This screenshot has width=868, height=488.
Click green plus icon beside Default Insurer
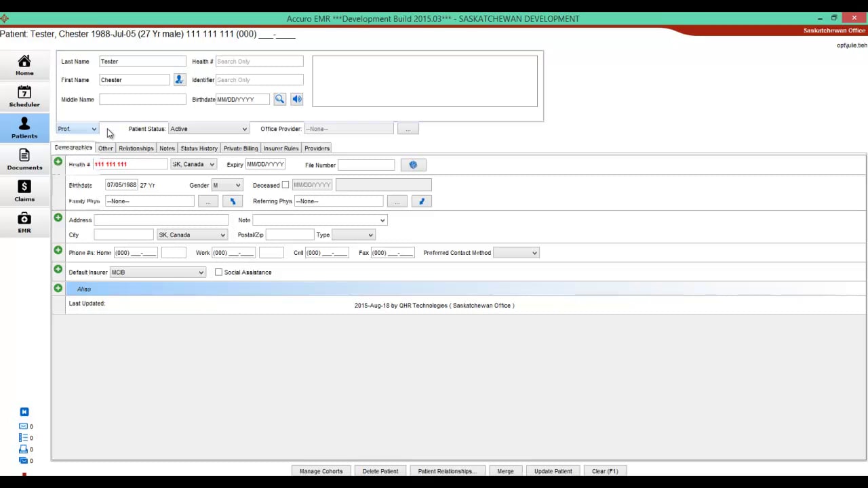[58, 270]
